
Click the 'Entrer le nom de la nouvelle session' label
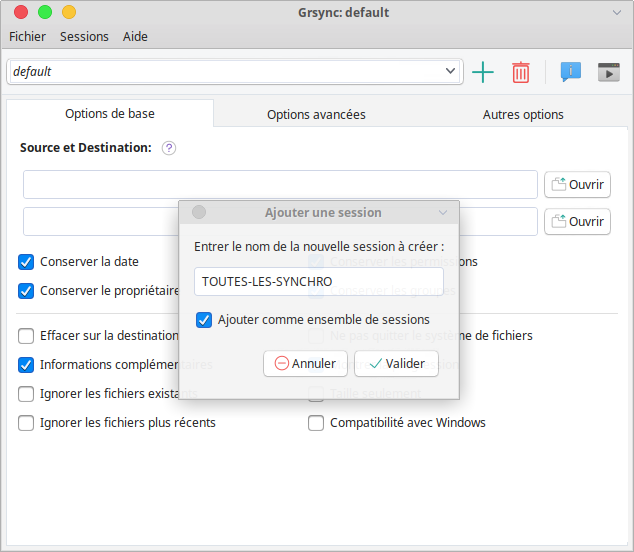[319, 247]
